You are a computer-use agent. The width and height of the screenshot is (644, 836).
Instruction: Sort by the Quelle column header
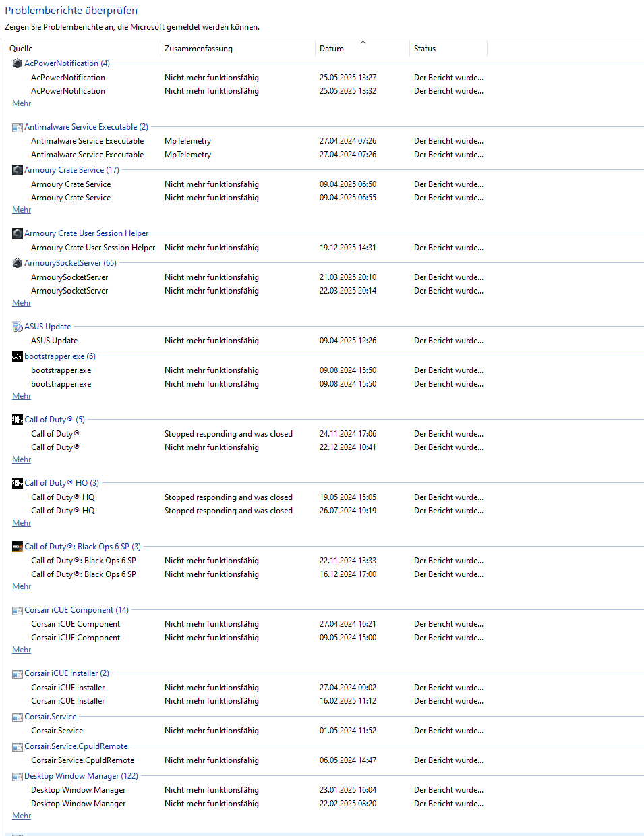(x=83, y=49)
